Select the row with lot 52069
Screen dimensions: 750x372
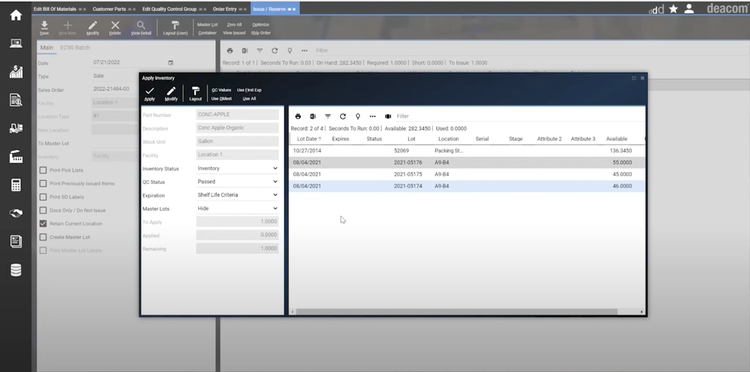click(467, 151)
